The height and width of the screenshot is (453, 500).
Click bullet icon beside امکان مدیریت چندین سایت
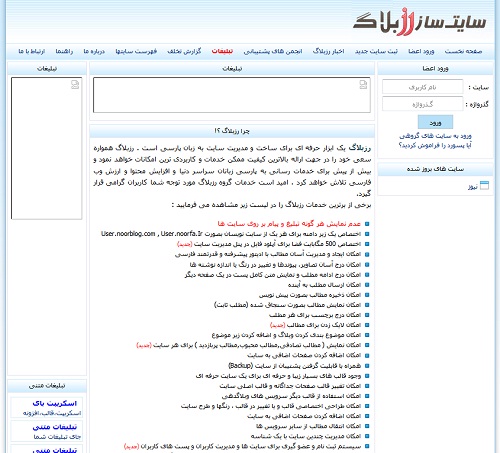[367, 436]
